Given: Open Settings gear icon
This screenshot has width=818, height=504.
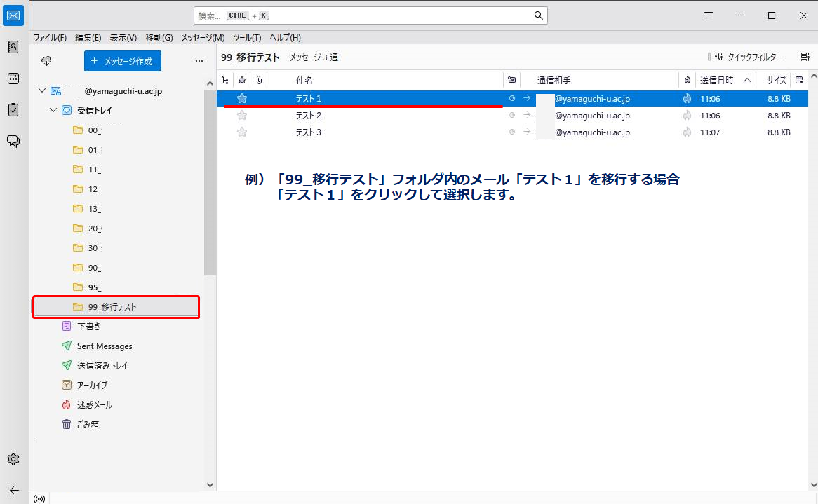Looking at the screenshot, I should (x=13, y=459).
